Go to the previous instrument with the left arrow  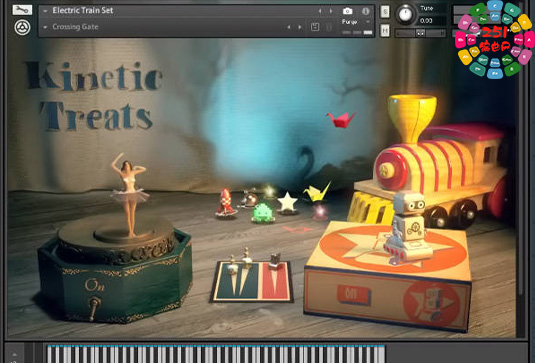pyautogui.click(x=320, y=11)
